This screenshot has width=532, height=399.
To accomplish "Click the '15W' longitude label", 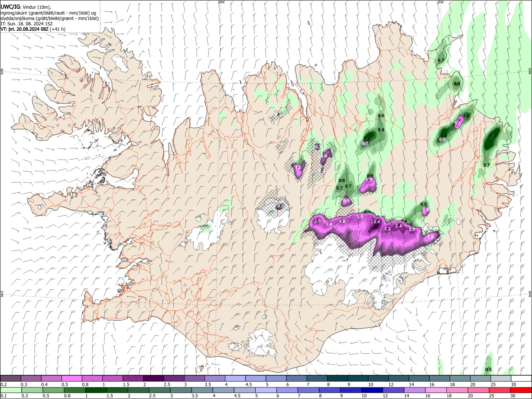I will 440,2.
